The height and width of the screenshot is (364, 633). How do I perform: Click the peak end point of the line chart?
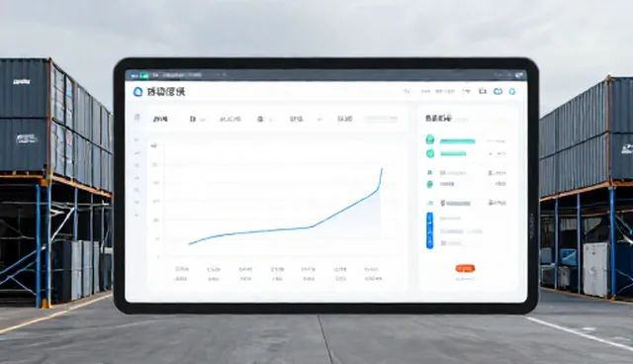(x=382, y=169)
